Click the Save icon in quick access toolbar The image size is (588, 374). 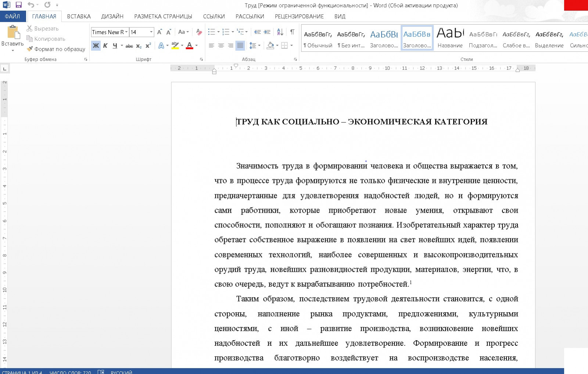tap(18, 5)
